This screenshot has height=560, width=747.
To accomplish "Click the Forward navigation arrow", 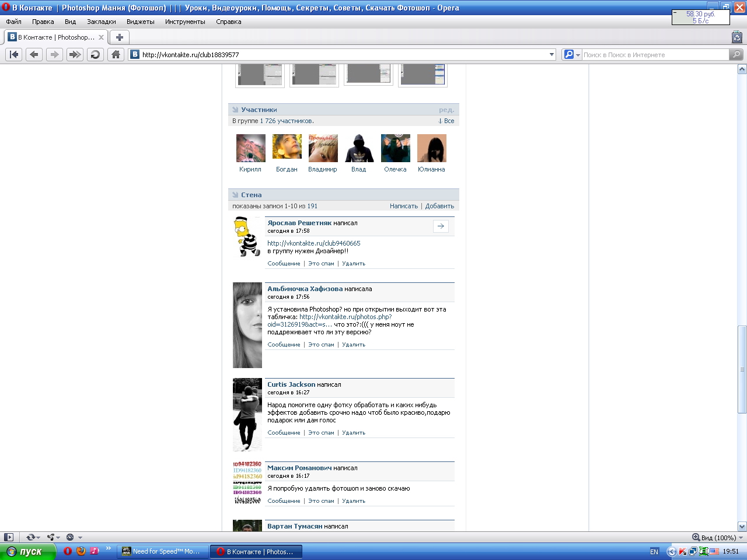I will (x=54, y=54).
